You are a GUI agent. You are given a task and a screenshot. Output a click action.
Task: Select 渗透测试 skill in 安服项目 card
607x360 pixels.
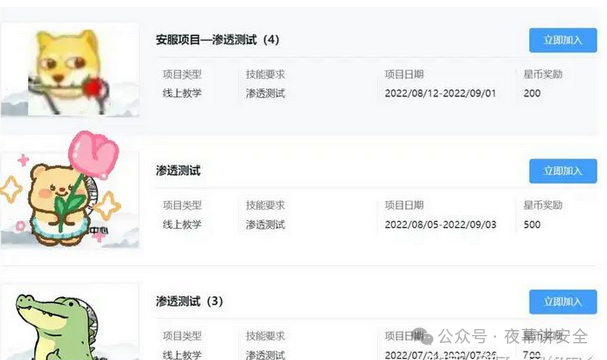click(265, 93)
